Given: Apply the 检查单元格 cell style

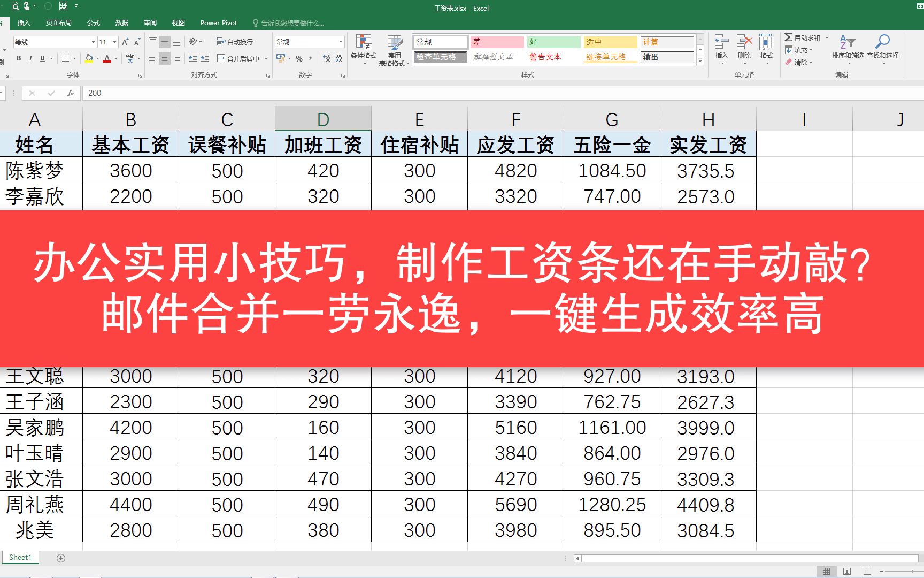Looking at the screenshot, I should pyautogui.click(x=441, y=57).
